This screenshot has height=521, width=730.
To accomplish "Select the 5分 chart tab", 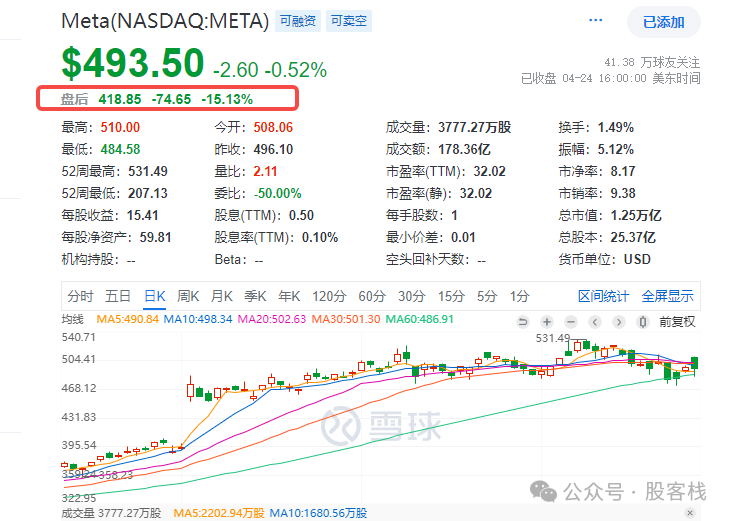I will (487, 296).
